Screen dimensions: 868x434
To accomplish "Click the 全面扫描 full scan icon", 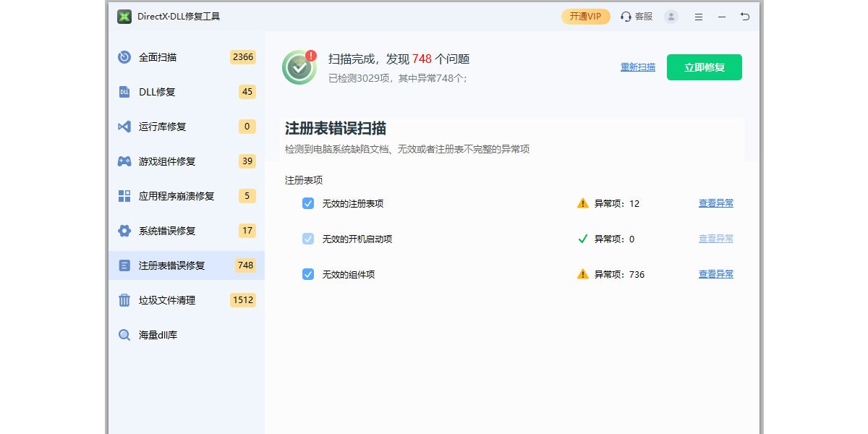I will tap(124, 57).
